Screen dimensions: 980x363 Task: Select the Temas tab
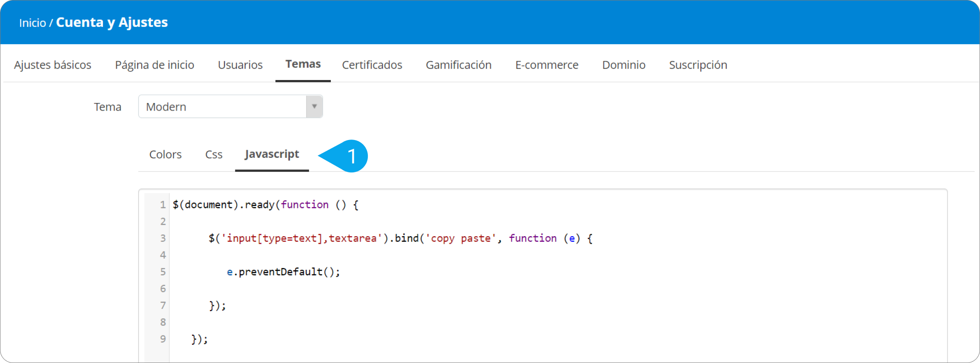point(303,64)
